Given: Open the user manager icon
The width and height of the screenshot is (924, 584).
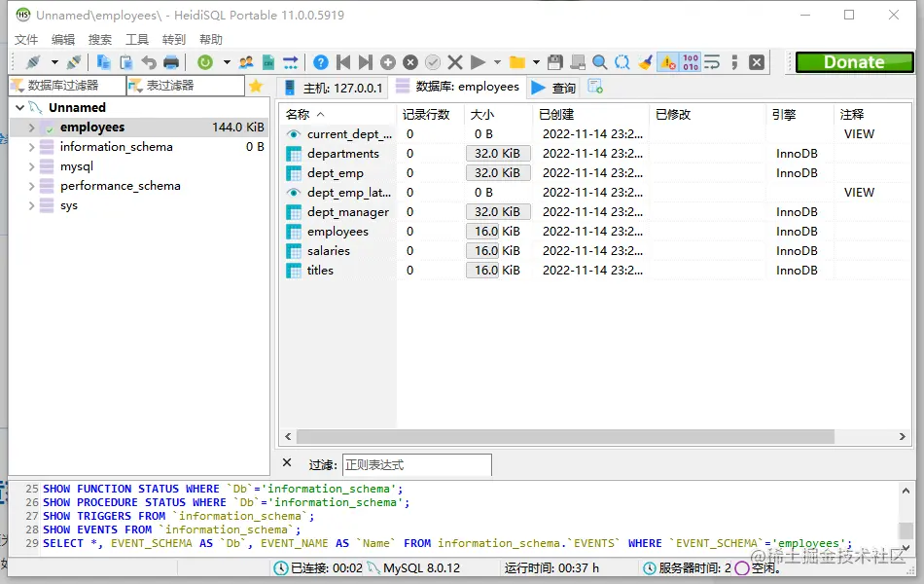Looking at the screenshot, I should 246,62.
